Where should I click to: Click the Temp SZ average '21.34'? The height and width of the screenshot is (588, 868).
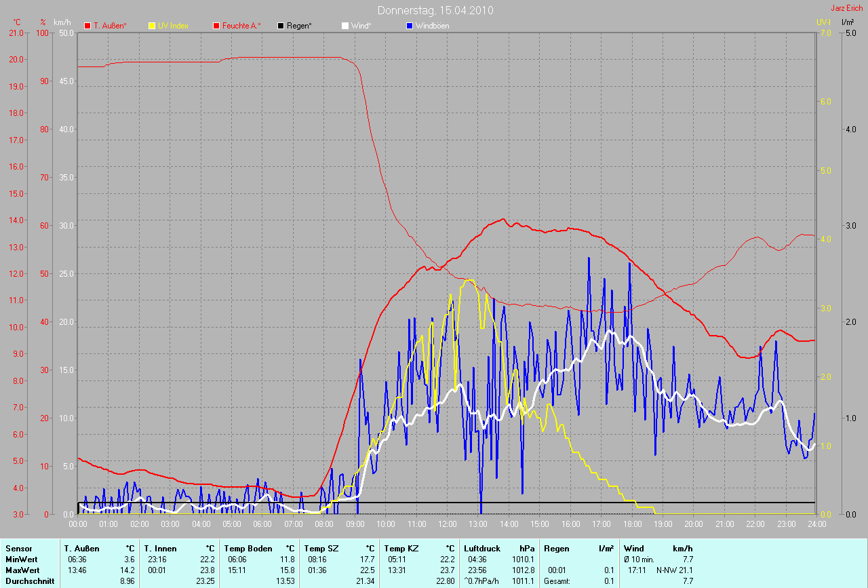(365, 581)
